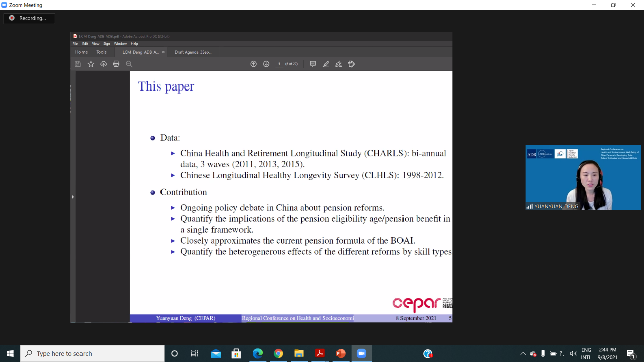
Task: Click the Print icon in Acrobat toolbar
Action: 116,64
